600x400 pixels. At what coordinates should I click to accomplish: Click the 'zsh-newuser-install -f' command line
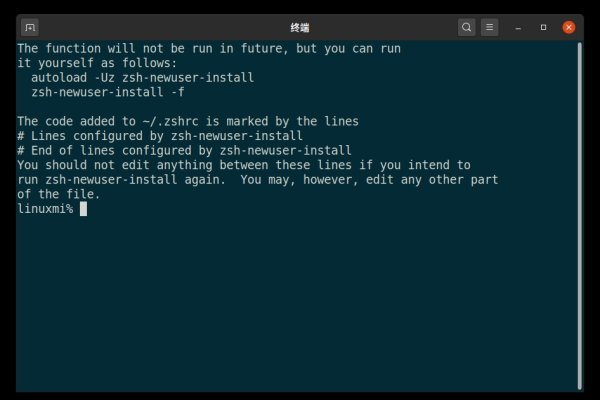pyautogui.click(x=107, y=92)
